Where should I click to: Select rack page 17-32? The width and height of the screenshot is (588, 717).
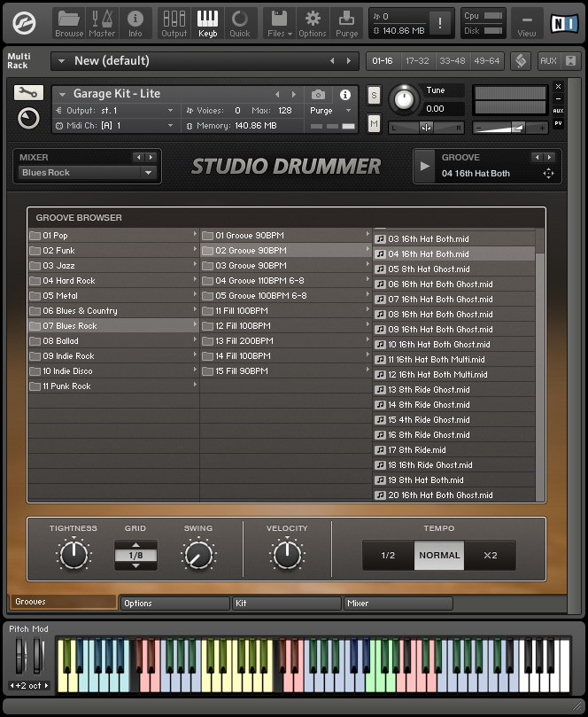[x=417, y=61]
